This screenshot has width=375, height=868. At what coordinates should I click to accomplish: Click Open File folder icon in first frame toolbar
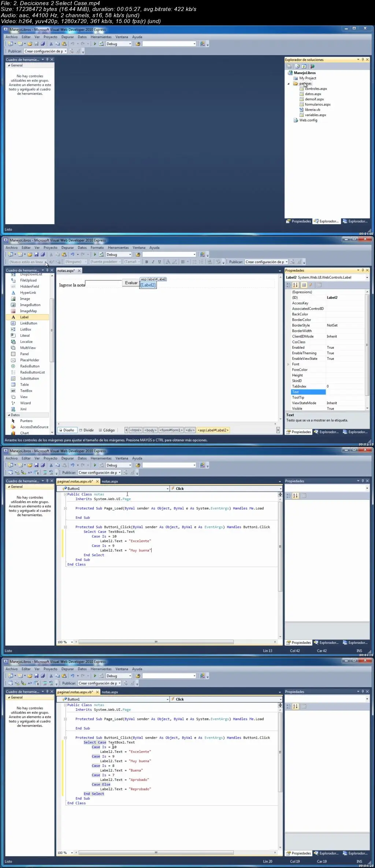(30, 44)
